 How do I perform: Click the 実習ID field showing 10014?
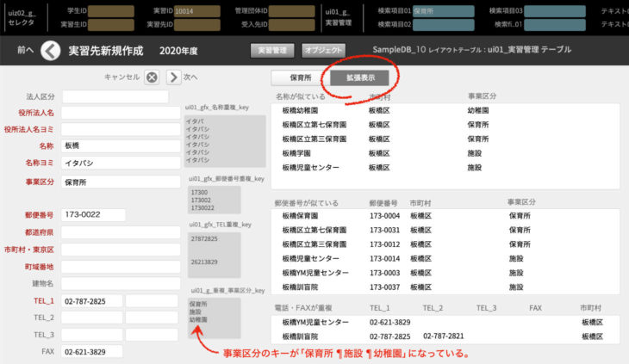[196, 11]
